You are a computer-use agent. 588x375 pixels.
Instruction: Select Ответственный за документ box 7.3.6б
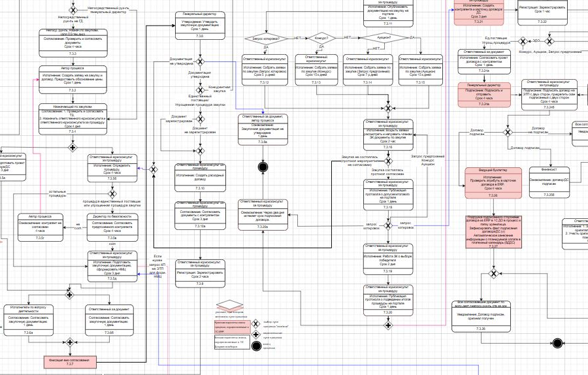point(109,320)
